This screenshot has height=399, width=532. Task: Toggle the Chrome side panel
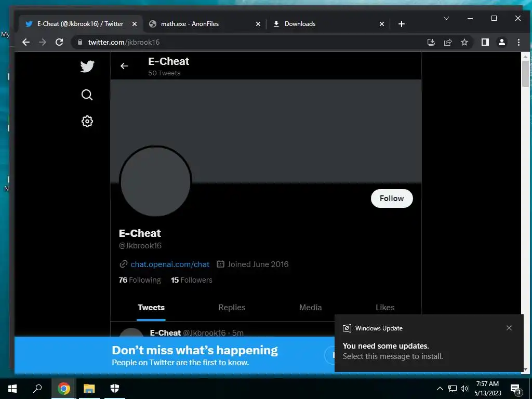tap(485, 42)
